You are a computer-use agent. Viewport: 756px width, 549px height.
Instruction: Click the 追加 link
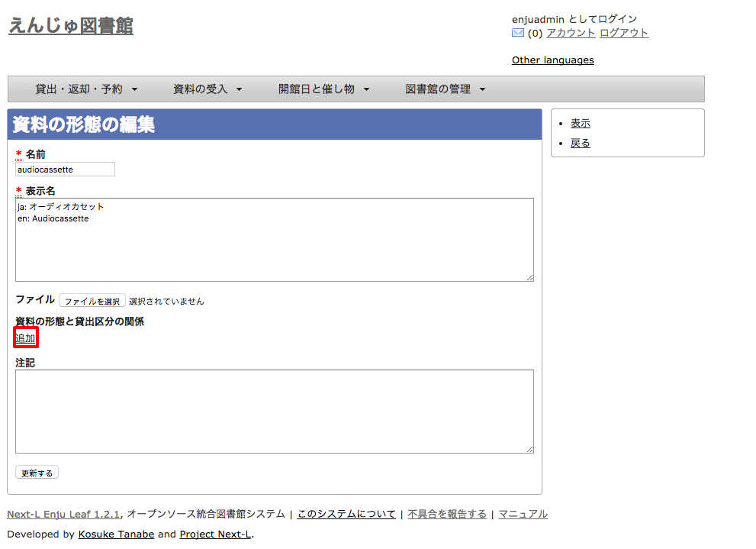pyautogui.click(x=25, y=337)
